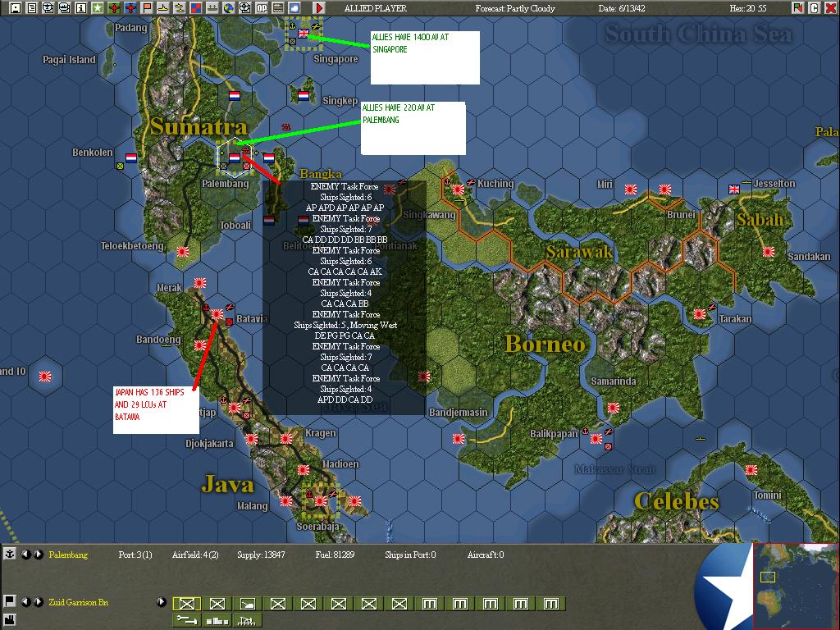The height and width of the screenshot is (630, 840).
Task: Select the Japanese flag at Tarakan
Action: (x=700, y=314)
